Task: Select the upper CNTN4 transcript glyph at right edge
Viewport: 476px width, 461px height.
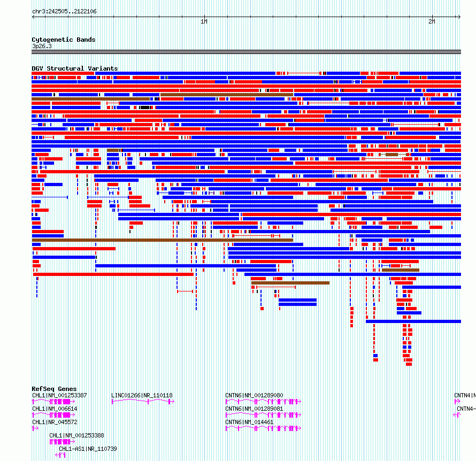Action: [457, 402]
